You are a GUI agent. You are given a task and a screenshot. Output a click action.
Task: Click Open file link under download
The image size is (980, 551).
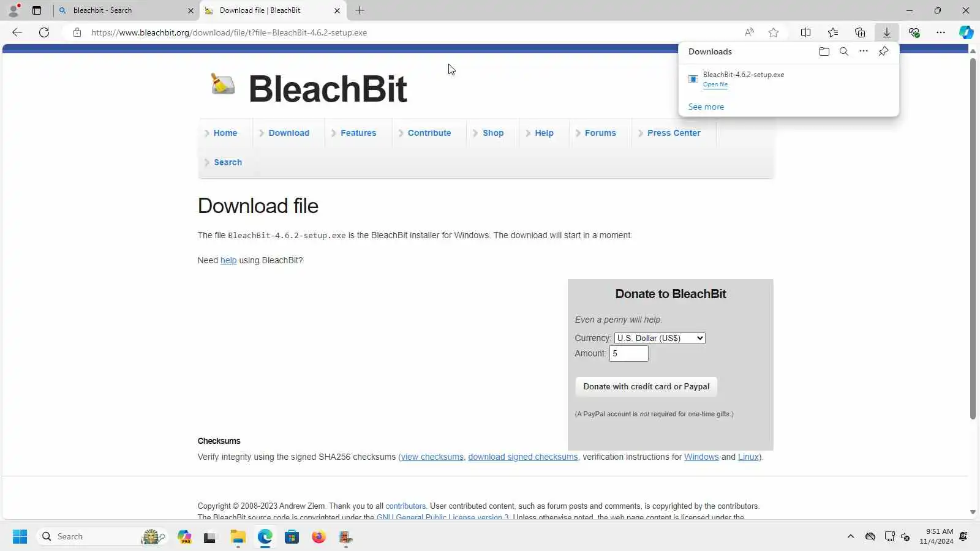point(715,84)
